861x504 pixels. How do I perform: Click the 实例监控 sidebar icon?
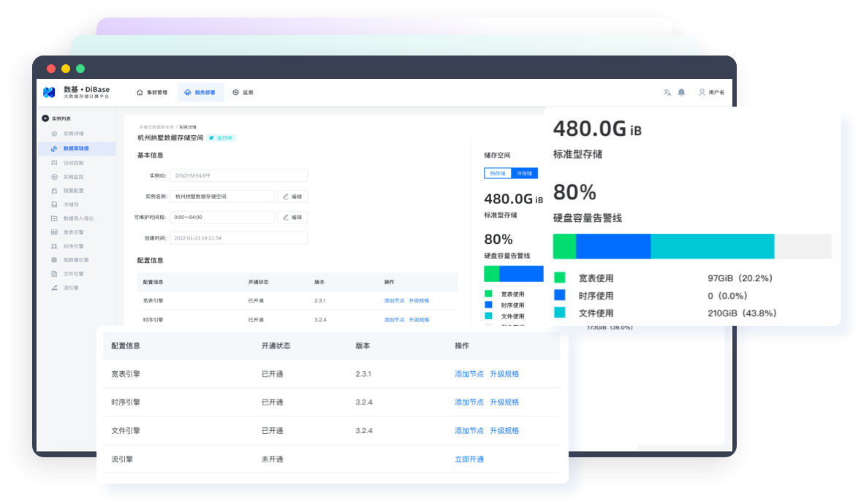54,177
